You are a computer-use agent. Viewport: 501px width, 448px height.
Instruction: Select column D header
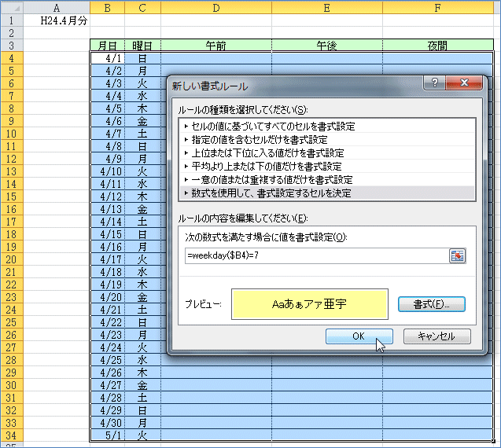coord(216,8)
